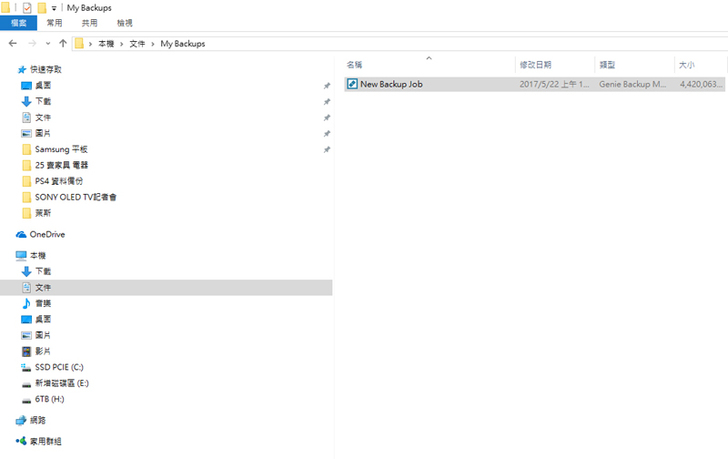Click the New Backup Job file icon
The height and width of the screenshot is (459, 728).
click(352, 84)
